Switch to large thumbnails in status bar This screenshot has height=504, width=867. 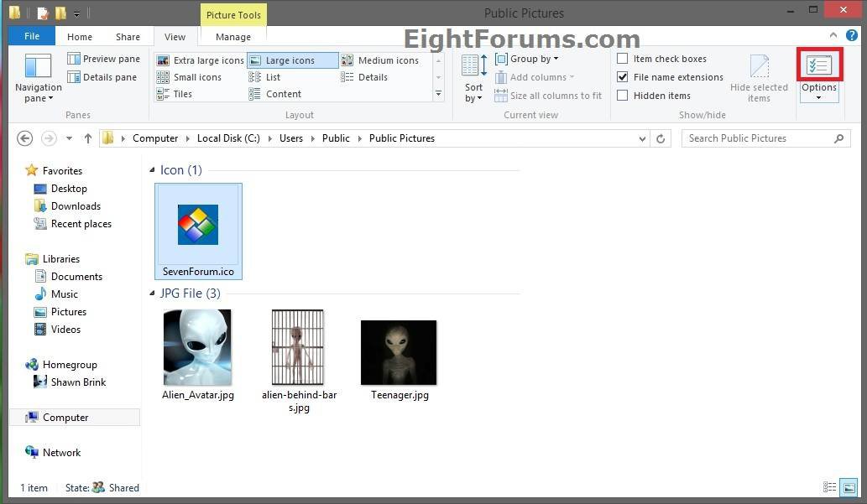[849, 487]
